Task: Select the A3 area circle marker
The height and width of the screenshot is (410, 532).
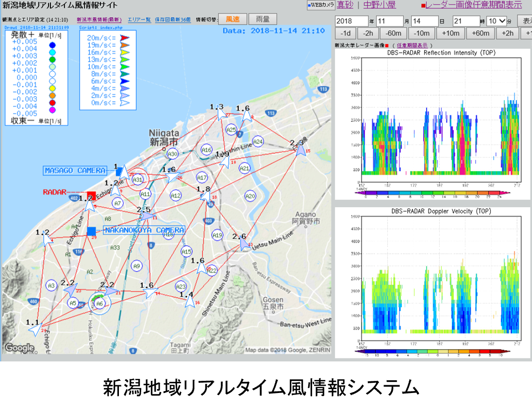Action: click(x=51, y=286)
